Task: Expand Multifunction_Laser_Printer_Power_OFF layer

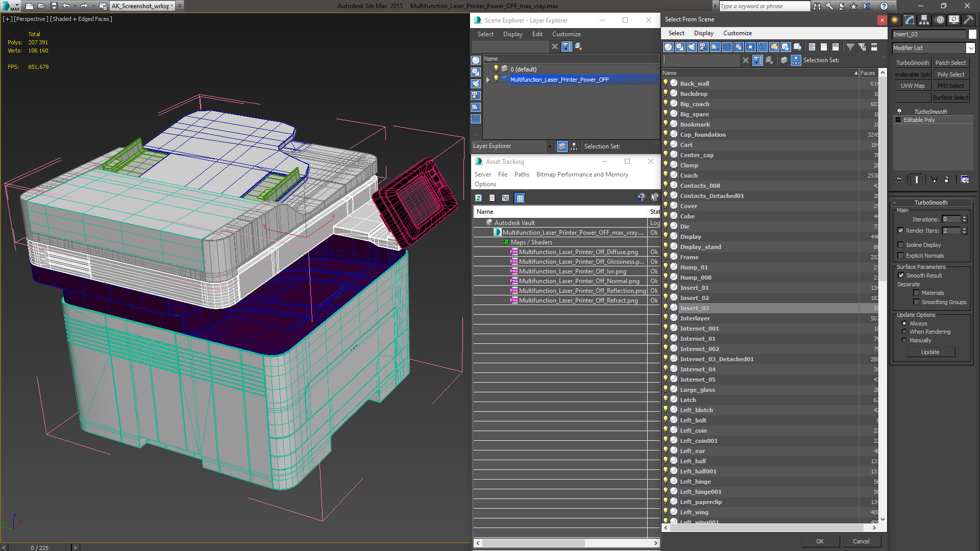Action: pos(487,80)
